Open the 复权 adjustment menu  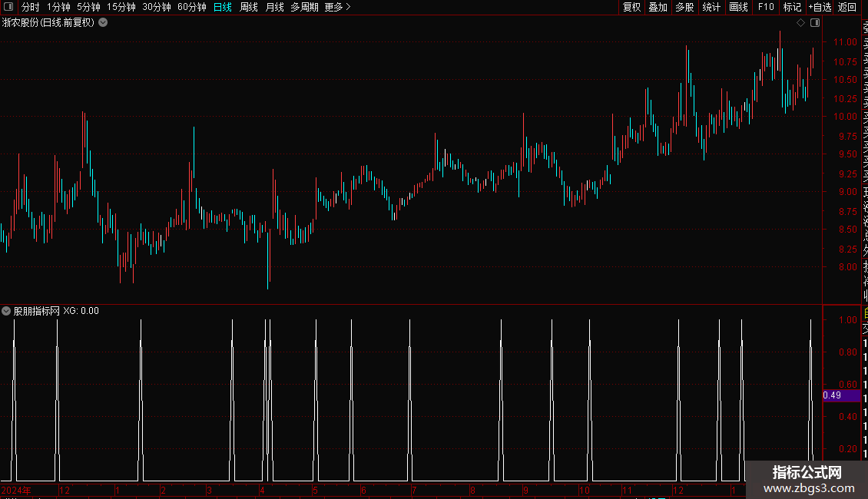[x=631, y=7]
